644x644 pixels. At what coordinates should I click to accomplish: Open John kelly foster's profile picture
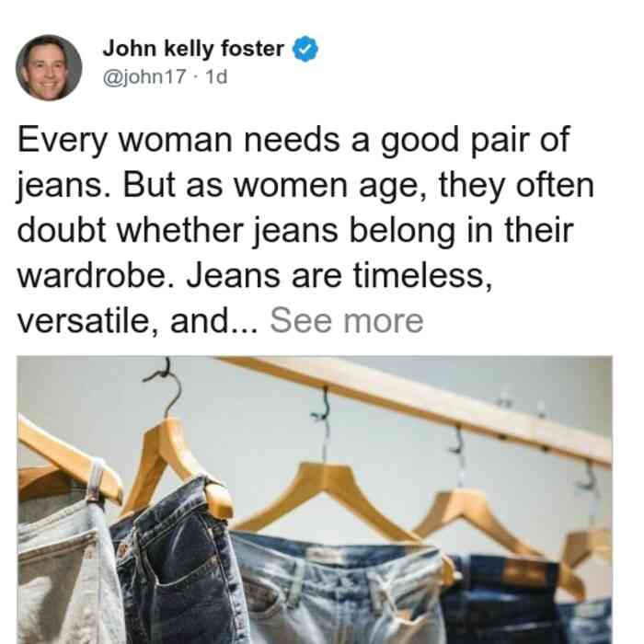(x=49, y=68)
